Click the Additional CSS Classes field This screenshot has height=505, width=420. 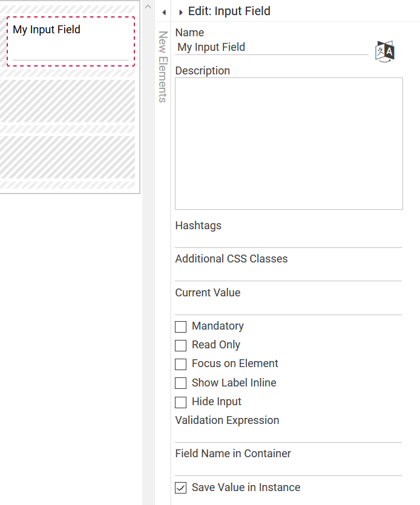(288, 273)
